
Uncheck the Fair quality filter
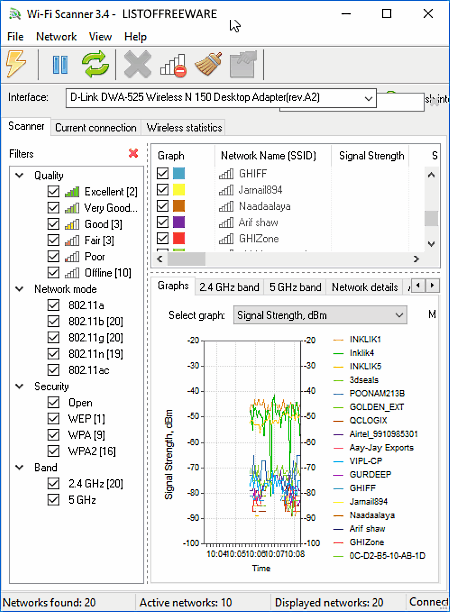click(53, 240)
